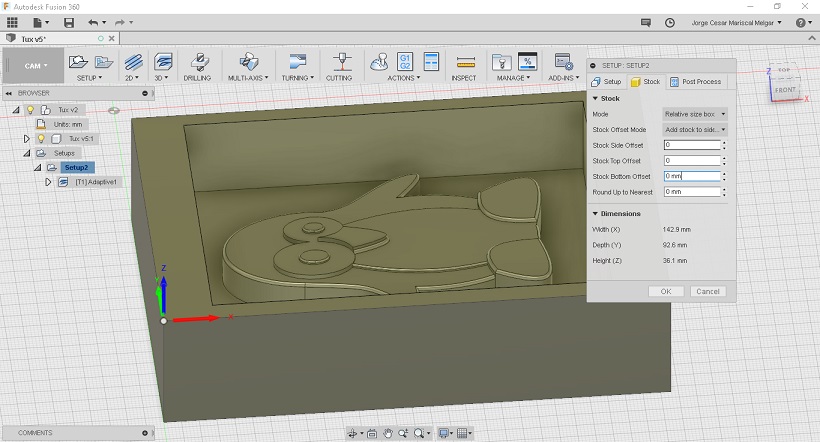The image size is (820, 442).
Task: Click Cancel in the setup dialog
Action: (708, 291)
